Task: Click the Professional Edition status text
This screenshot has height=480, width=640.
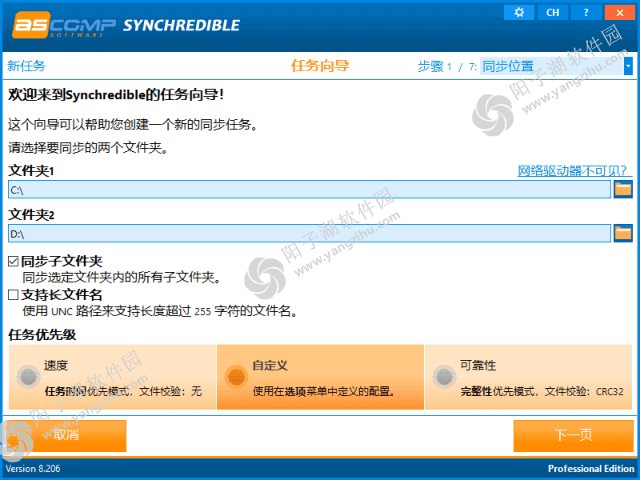Action: point(591,469)
